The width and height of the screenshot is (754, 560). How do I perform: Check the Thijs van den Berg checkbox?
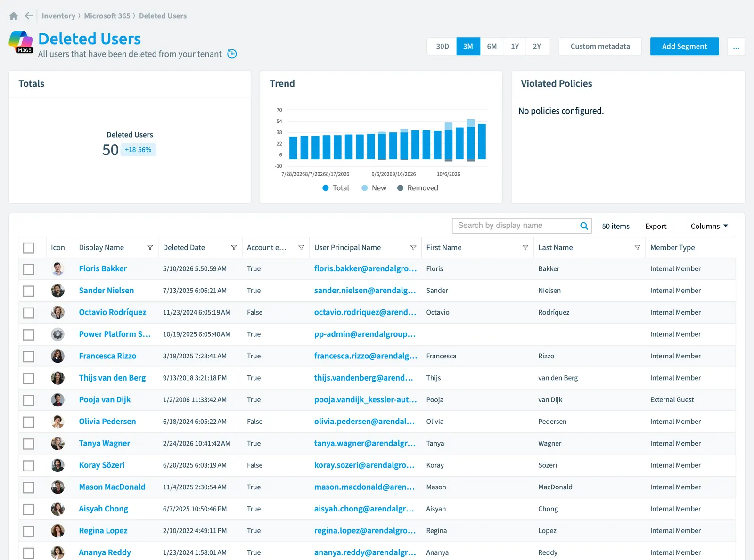pos(29,378)
